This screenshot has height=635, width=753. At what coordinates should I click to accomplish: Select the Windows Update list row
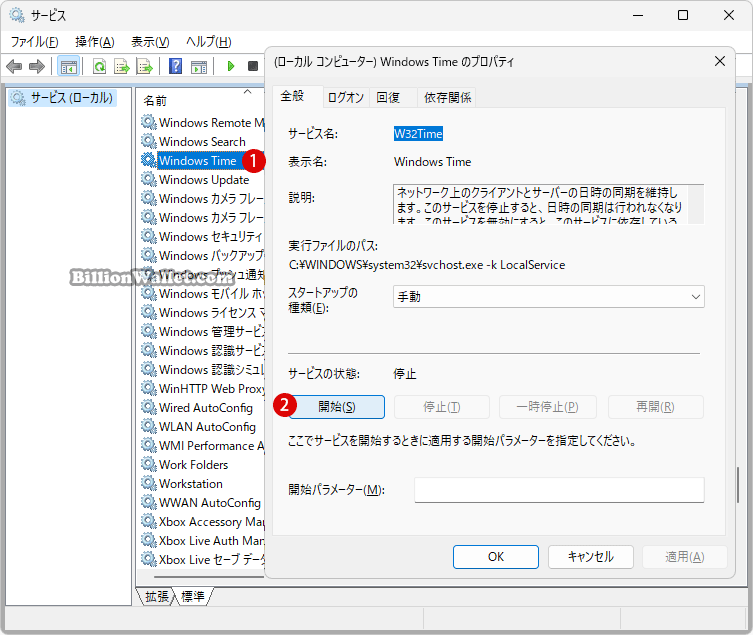click(x=202, y=180)
